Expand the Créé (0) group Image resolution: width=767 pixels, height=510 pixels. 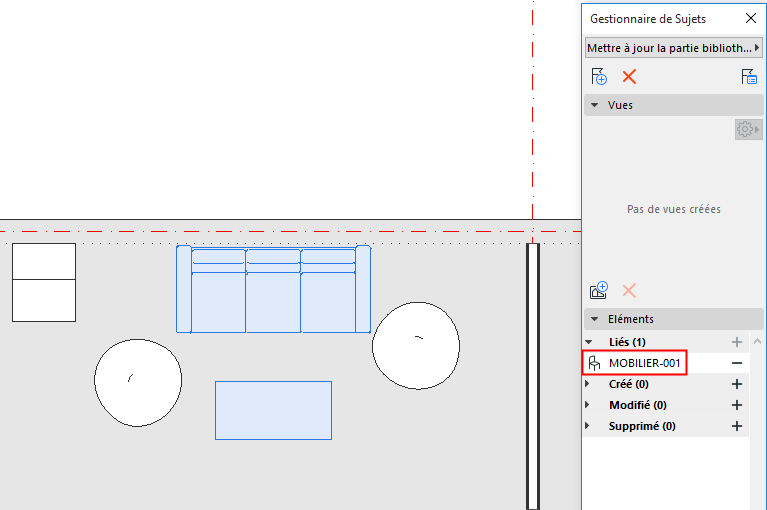589,384
